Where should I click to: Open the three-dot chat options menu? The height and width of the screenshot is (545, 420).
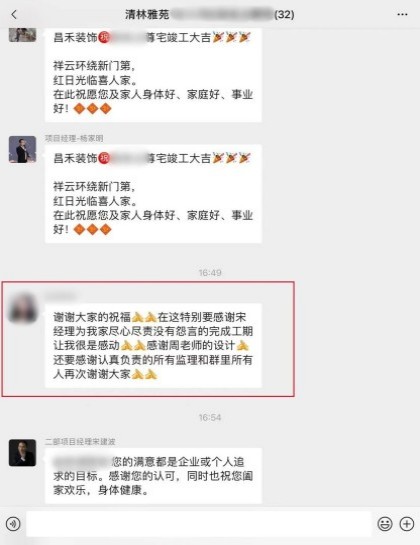[x=402, y=15]
